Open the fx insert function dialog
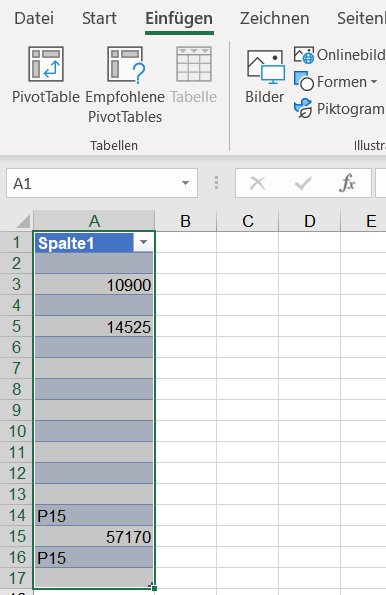 point(347,184)
